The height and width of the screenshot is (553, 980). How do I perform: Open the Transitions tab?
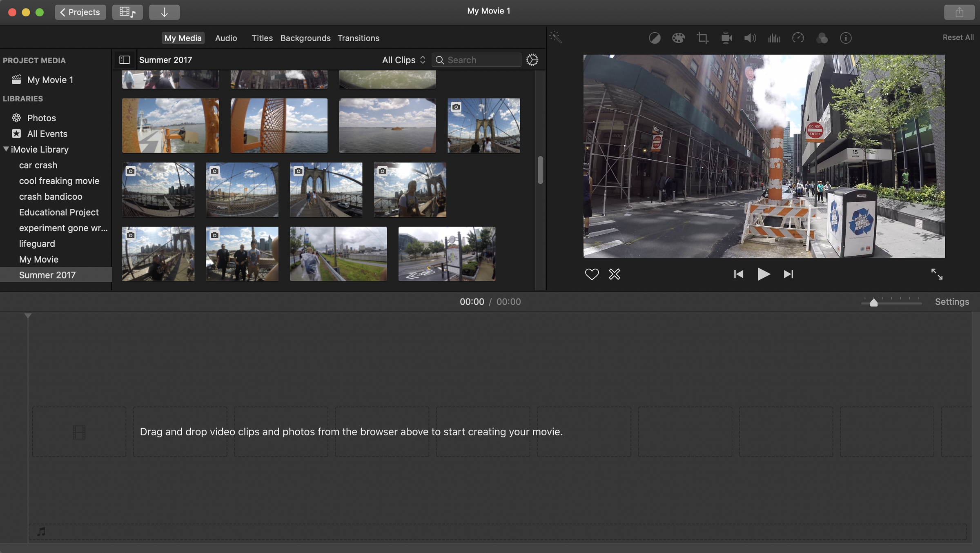[x=359, y=38]
